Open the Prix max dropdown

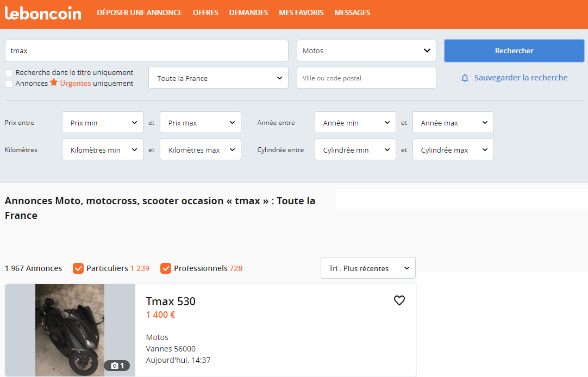pyautogui.click(x=200, y=123)
